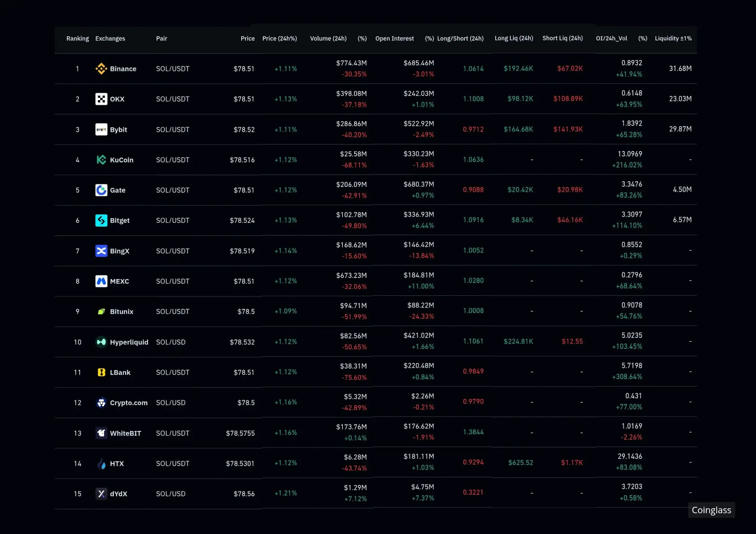
Task: Select Gate short liquidation $20.98K
Action: point(570,190)
